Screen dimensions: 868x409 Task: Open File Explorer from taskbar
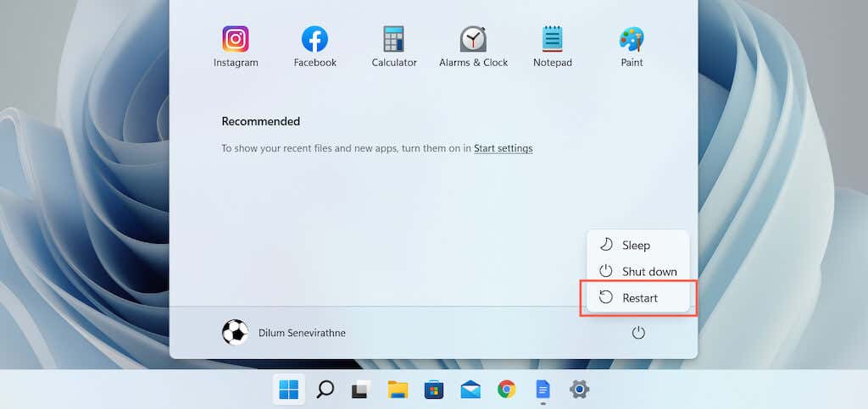pos(398,390)
